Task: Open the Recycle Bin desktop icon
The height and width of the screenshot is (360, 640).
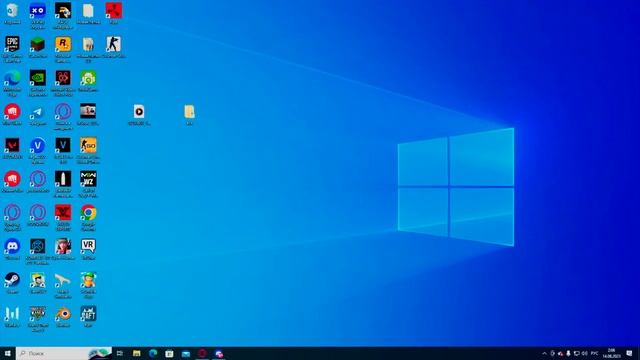Action: (12, 11)
